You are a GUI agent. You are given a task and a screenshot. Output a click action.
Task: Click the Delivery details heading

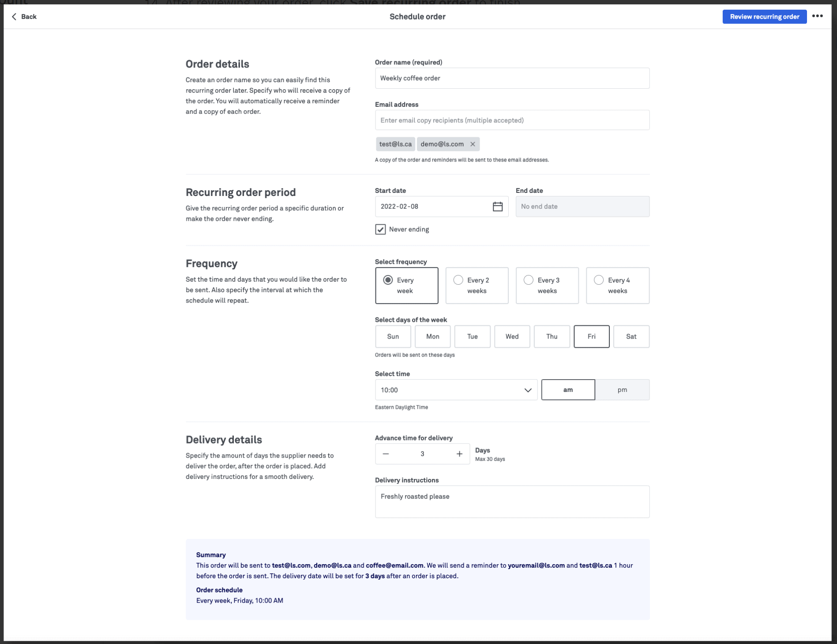pos(224,440)
